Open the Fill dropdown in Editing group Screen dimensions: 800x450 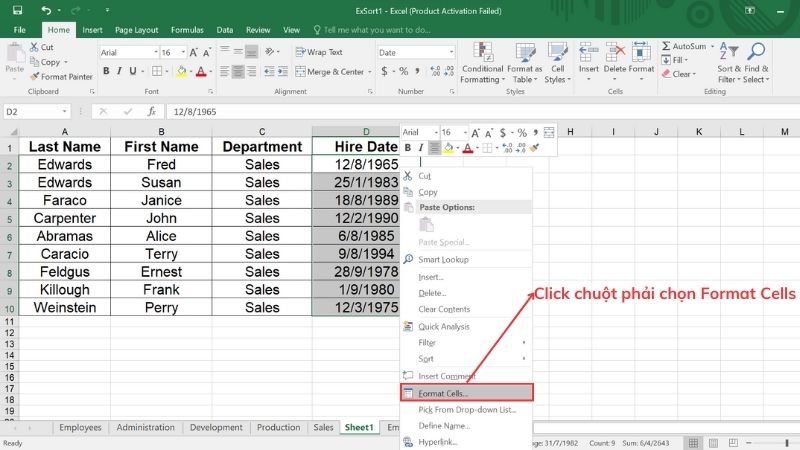point(675,60)
